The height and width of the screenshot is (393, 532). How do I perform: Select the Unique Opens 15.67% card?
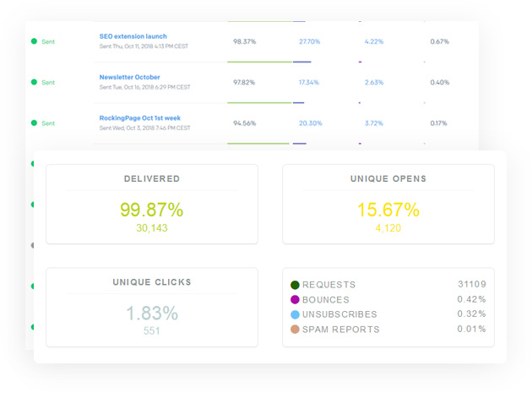click(388, 205)
